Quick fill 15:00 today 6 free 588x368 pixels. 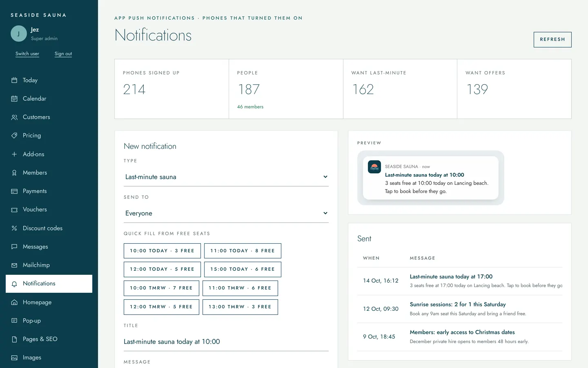tap(243, 269)
